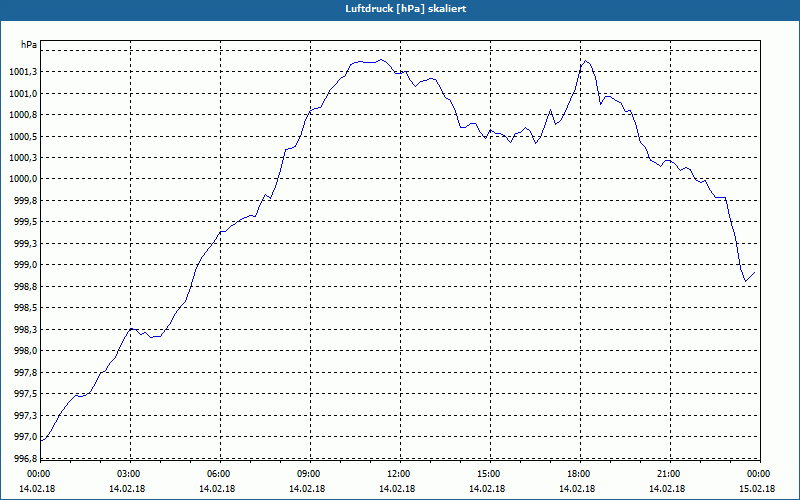Viewport: 800px width, 500px height.
Task: Select the 21:00 time axis label
Action: [668, 474]
